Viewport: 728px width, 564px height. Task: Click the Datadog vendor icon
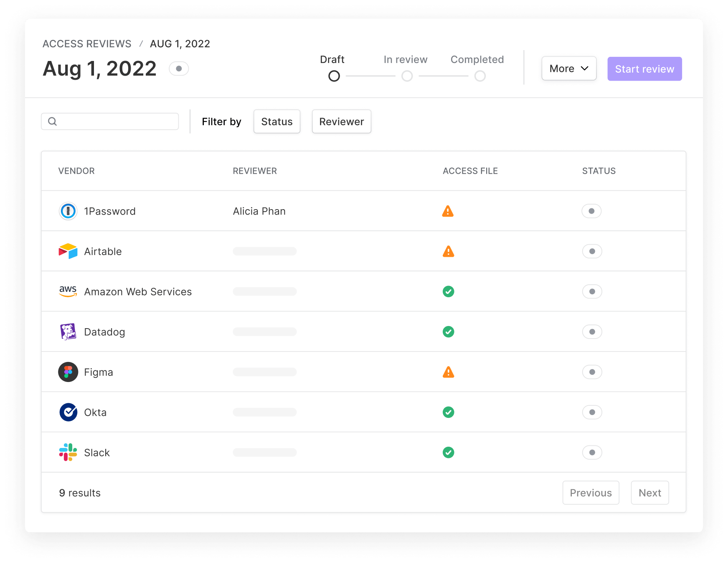[x=68, y=331]
